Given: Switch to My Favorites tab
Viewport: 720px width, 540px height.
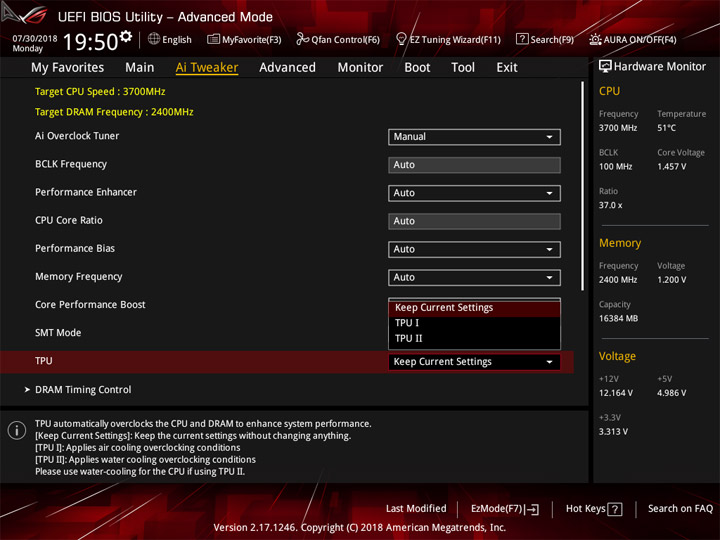Looking at the screenshot, I should [68, 68].
